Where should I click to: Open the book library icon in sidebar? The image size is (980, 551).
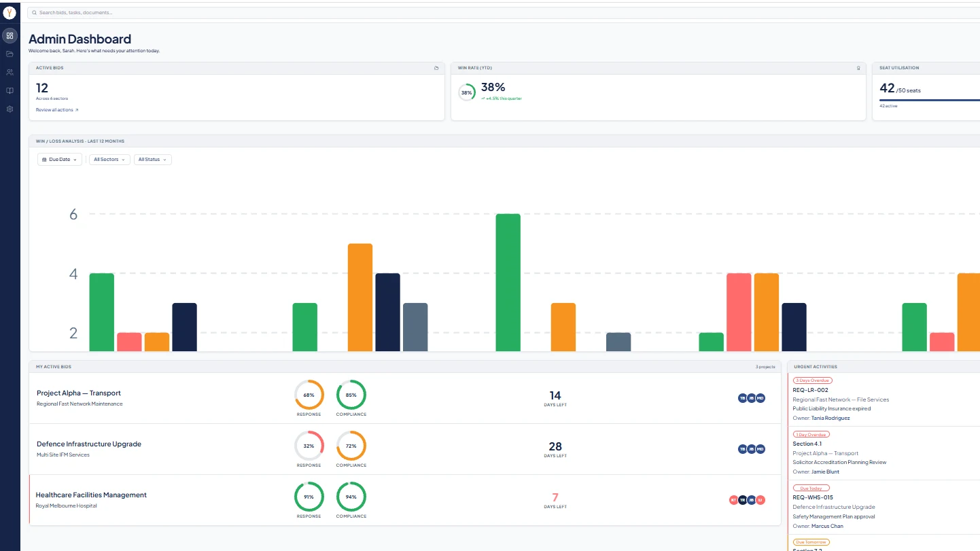click(x=10, y=90)
